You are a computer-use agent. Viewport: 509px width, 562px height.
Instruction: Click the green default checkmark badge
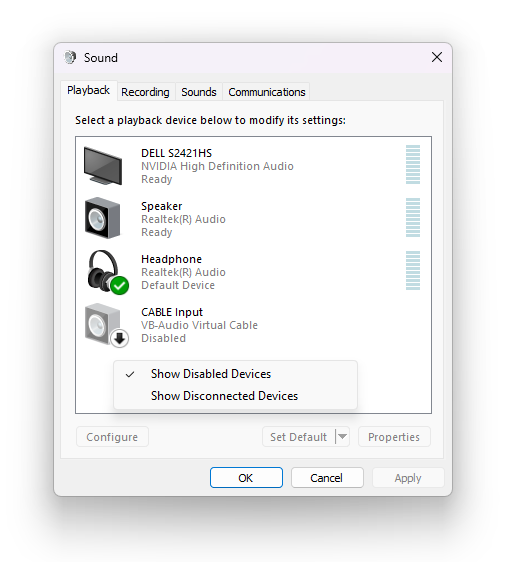[x=120, y=286]
